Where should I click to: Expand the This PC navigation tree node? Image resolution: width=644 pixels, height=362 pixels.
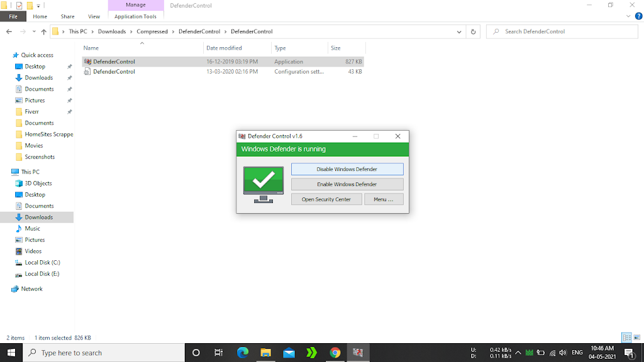7,172
